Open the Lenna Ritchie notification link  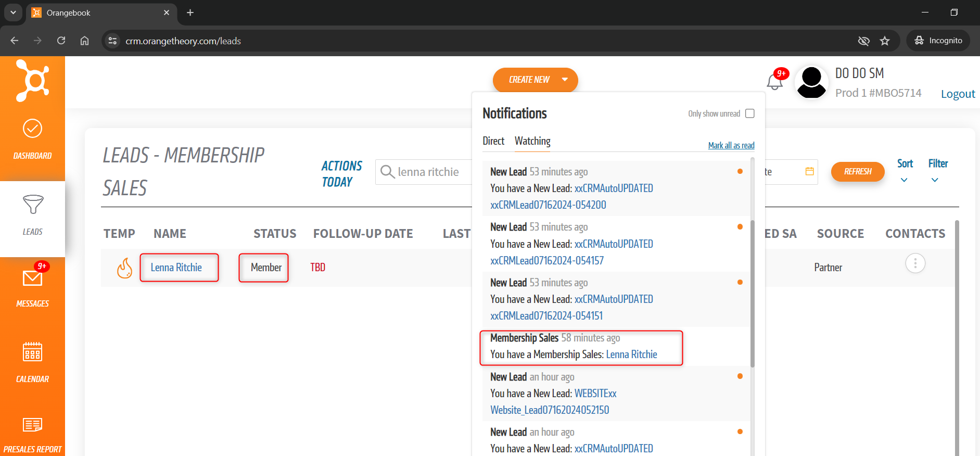pos(631,354)
